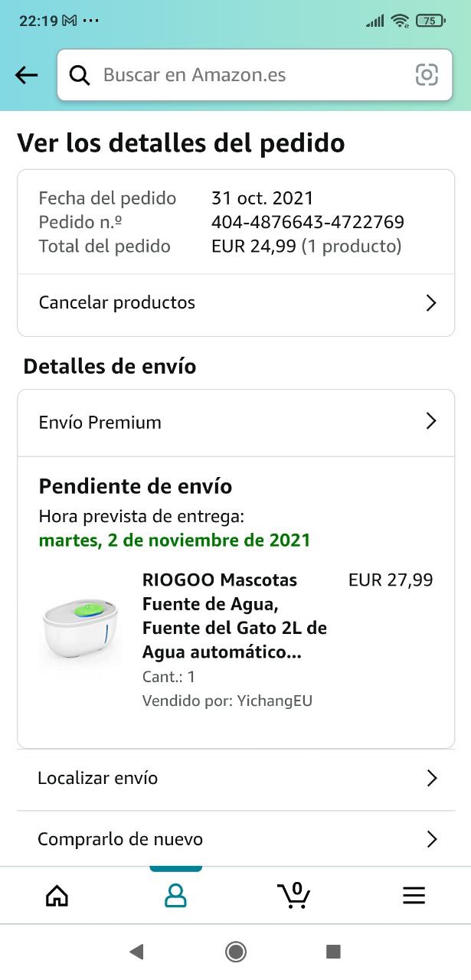Image resolution: width=471 pixels, height=980 pixels.
Task: Open Localizar envío chevron
Action: pos(432,779)
